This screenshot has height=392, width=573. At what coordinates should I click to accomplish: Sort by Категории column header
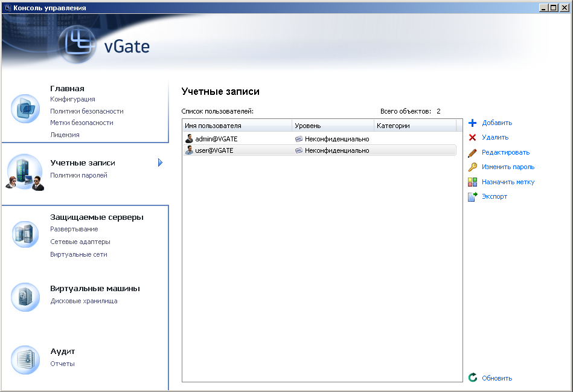click(x=415, y=126)
